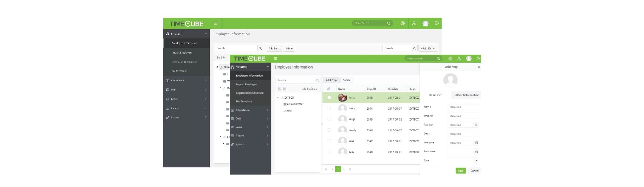Click profile photo placeholder in Add Emp. panel
This screenshot has height=187, width=644.
[x=450, y=80]
